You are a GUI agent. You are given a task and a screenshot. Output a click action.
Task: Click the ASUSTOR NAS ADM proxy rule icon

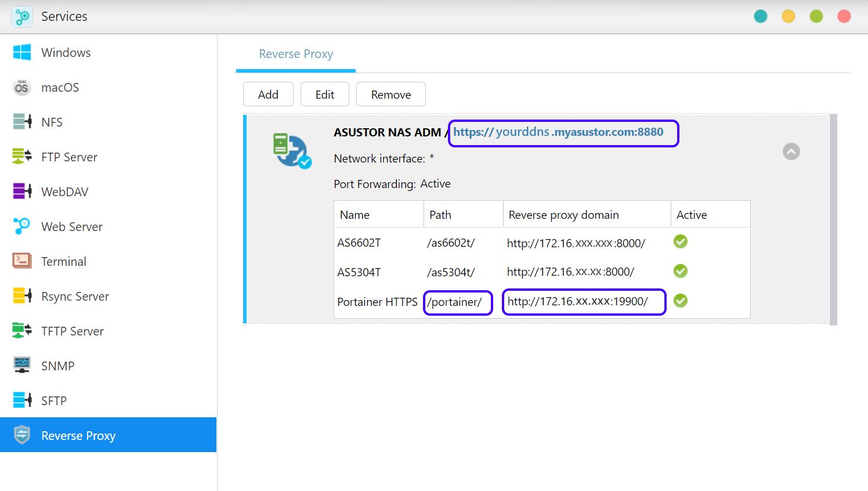pos(292,150)
